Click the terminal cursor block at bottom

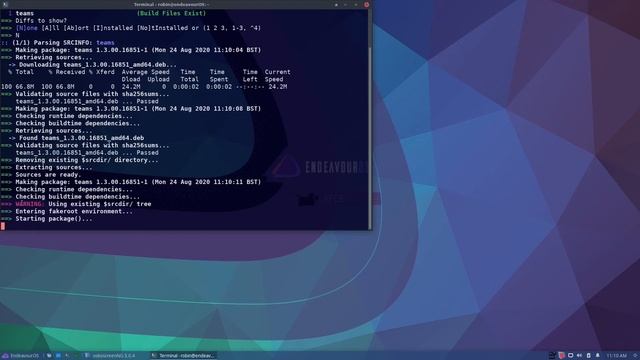(3, 226)
